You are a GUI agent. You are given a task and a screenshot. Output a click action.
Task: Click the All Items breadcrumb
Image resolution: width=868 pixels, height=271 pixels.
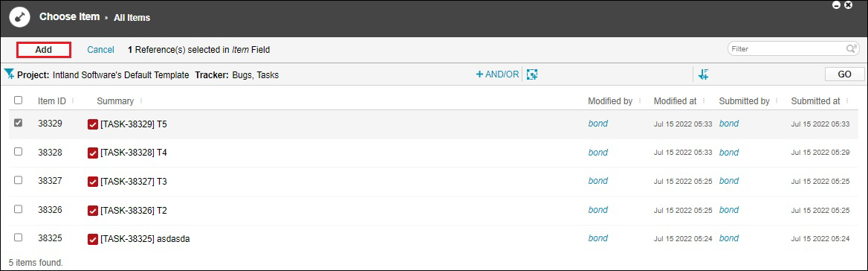(132, 18)
